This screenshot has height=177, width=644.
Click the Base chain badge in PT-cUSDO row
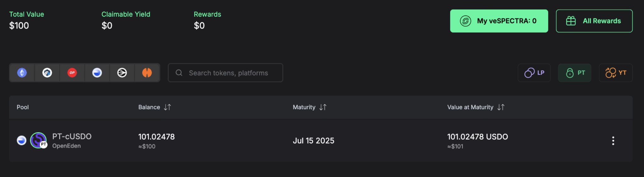click(21, 140)
